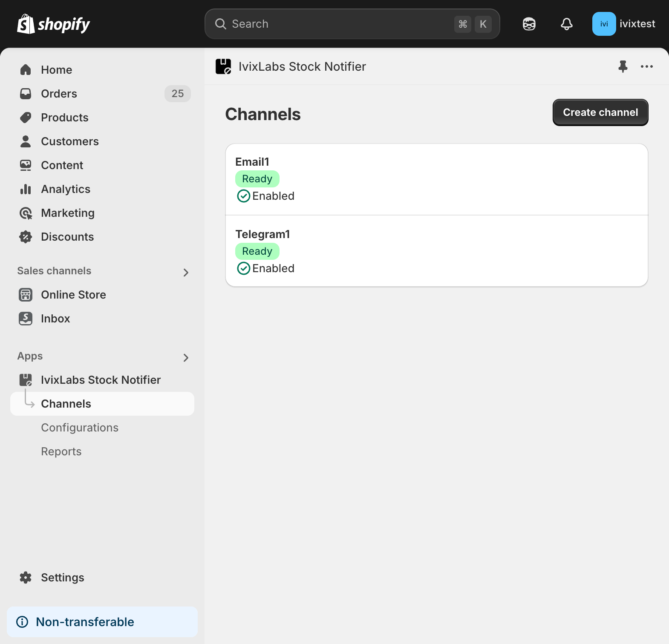Image resolution: width=669 pixels, height=644 pixels.
Task: Select the Customers person icon
Action: tap(26, 141)
